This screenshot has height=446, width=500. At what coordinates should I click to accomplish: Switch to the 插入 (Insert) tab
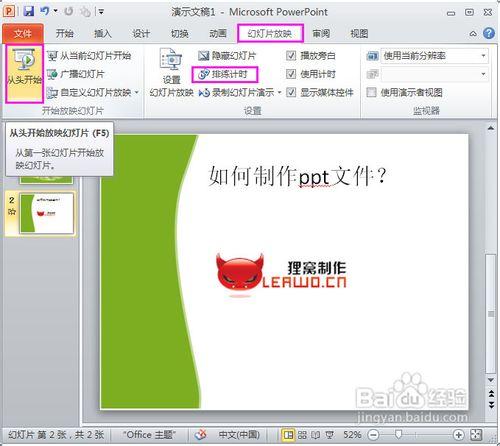[103, 33]
